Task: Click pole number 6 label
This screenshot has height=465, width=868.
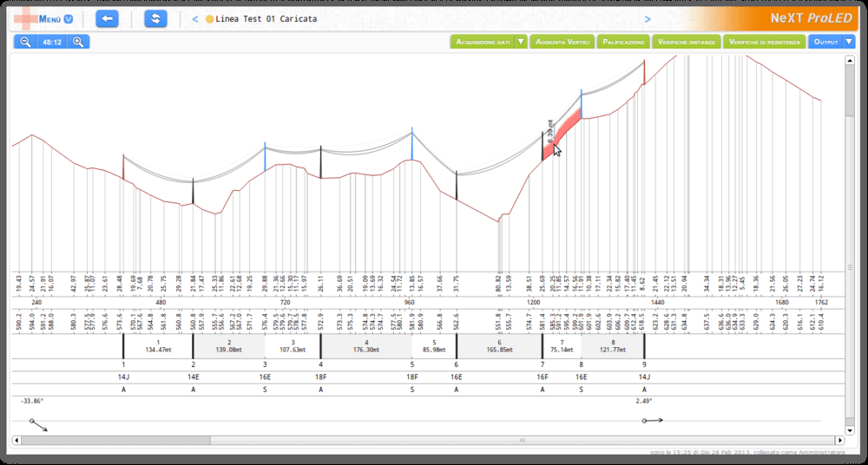Action: (x=457, y=364)
